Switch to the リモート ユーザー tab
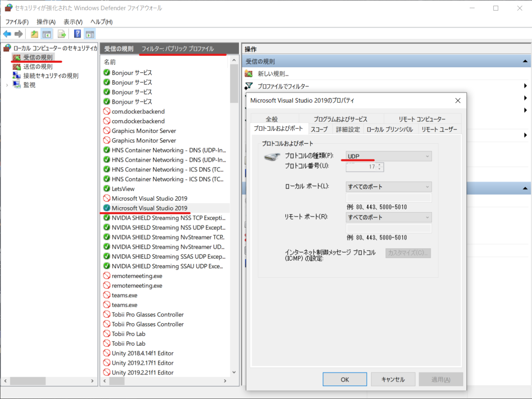The width and height of the screenshot is (532, 399). point(439,129)
